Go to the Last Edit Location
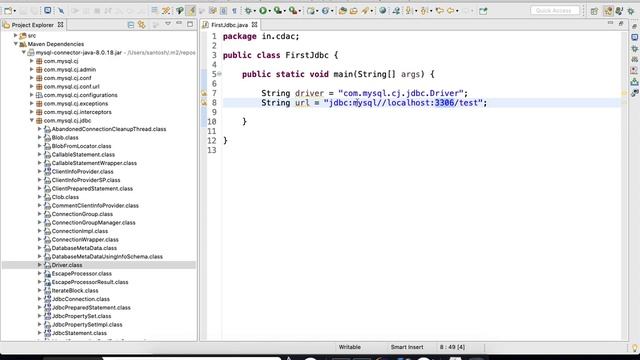Screen dimensions: 640x360 click(x=440, y=11)
